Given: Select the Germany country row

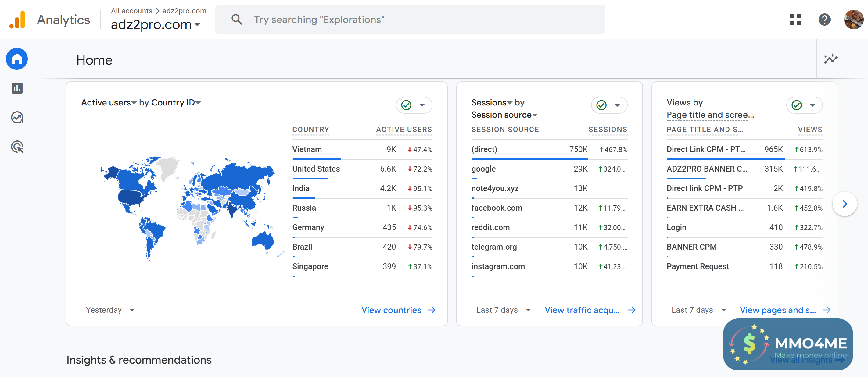Looking at the screenshot, I should coord(362,228).
